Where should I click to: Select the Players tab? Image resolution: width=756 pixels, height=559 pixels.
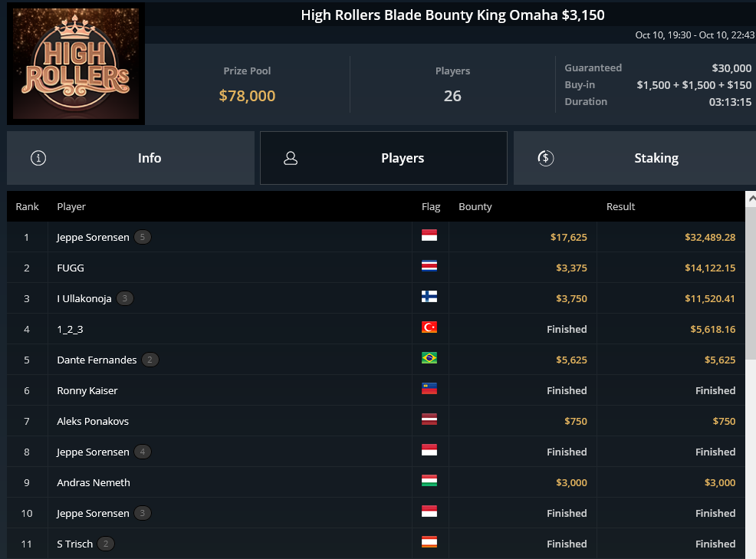[x=384, y=158]
